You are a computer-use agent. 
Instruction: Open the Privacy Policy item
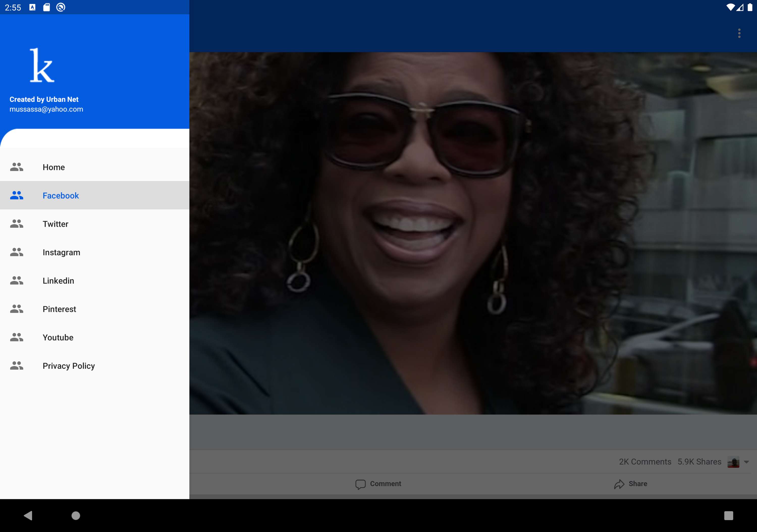pyautogui.click(x=95, y=366)
